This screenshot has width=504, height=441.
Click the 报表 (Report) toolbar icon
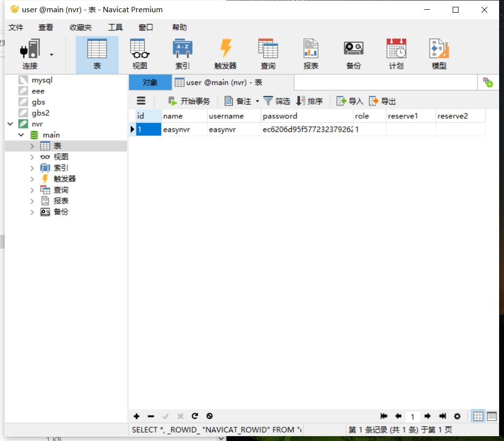(x=310, y=54)
